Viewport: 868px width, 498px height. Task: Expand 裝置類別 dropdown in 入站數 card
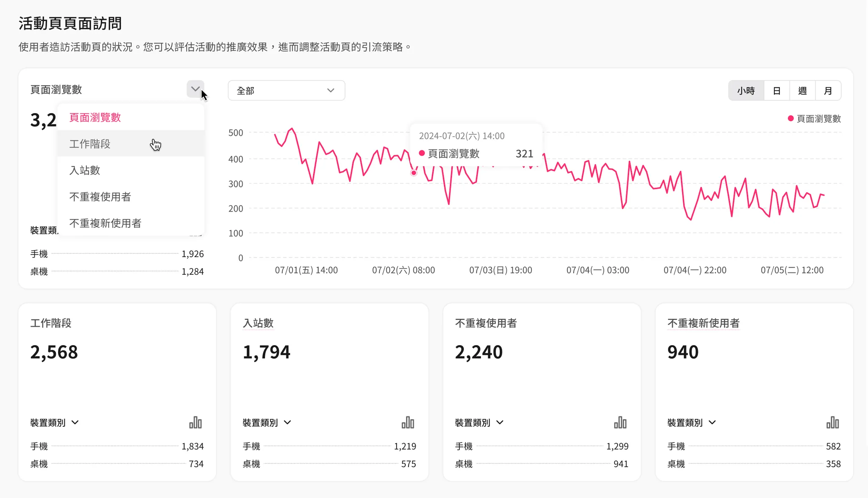click(267, 423)
